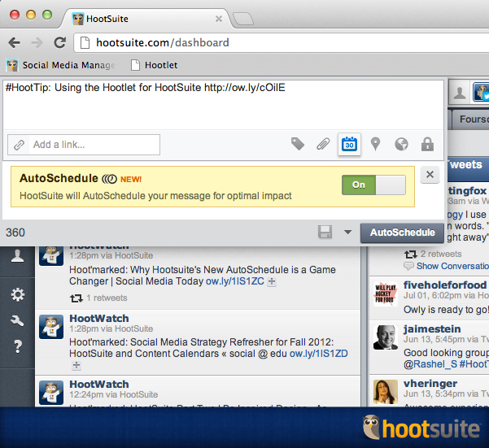Click the 360 character counter

tap(15, 233)
